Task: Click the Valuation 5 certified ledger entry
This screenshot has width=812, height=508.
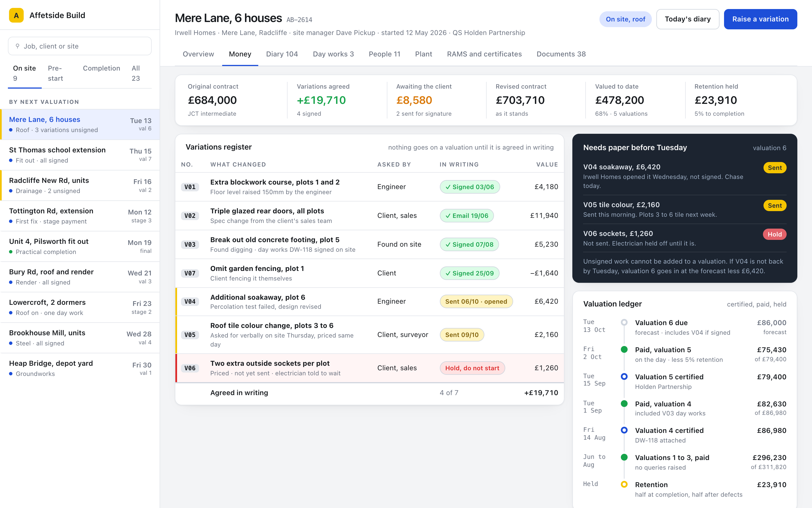Action: [x=685, y=381]
